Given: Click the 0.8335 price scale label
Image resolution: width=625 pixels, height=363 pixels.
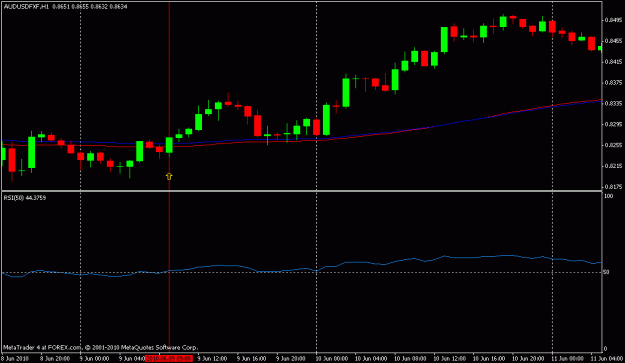Looking at the screenshot, I should pos(613,103).
